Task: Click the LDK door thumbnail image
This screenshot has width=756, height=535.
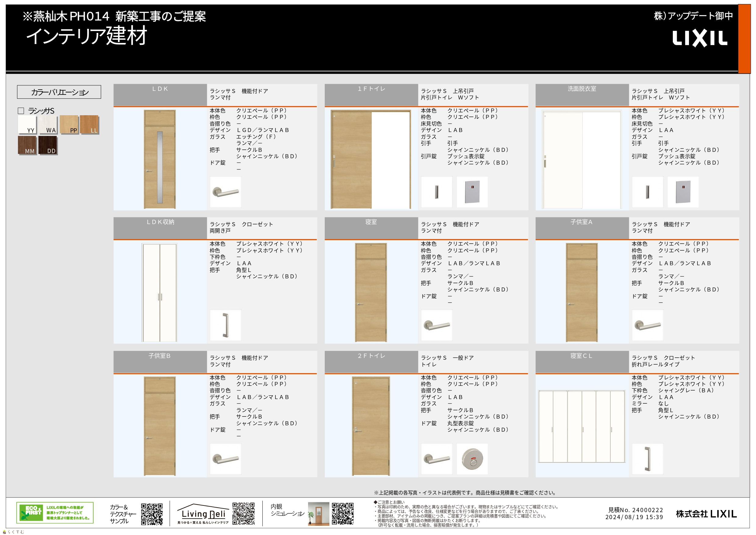Action: pyautogui.click(x=160, y=159)
